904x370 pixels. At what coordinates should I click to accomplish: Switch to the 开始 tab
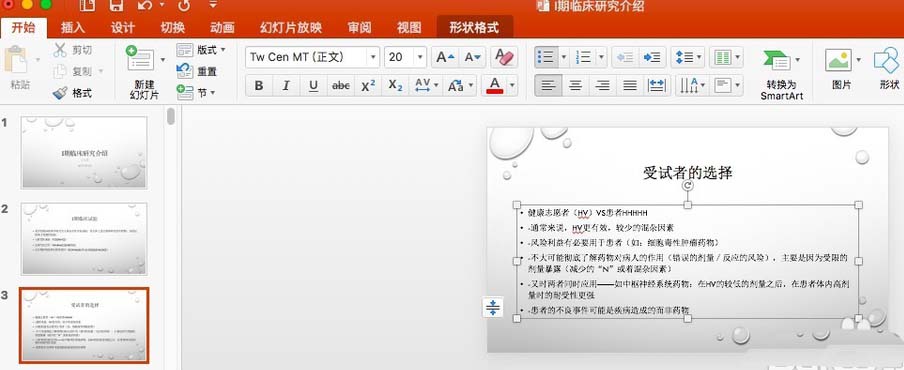23,28
